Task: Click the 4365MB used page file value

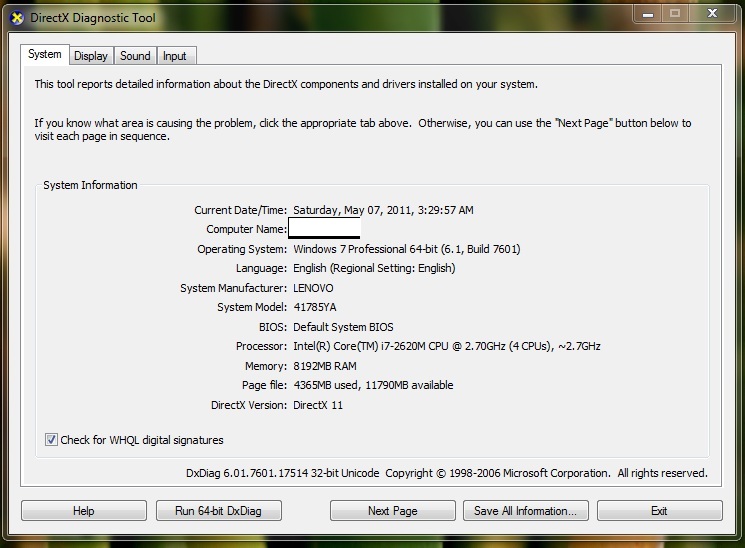Action: [x=373, y=385]
